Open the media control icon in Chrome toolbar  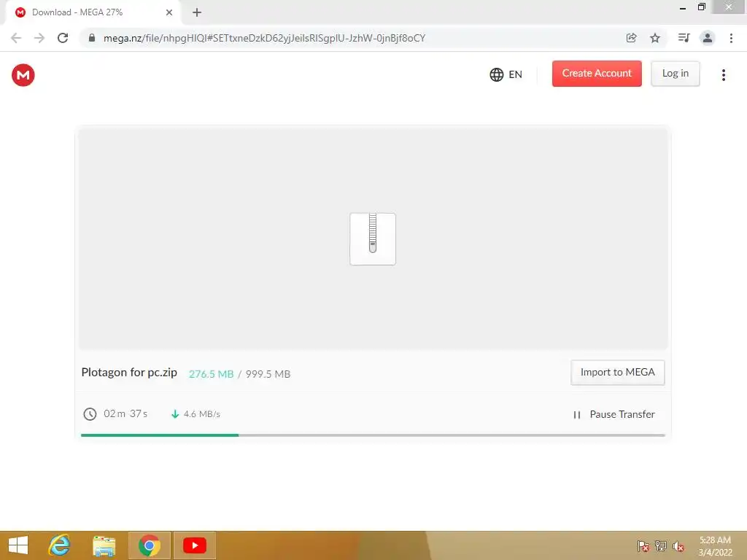coord(684,38)
